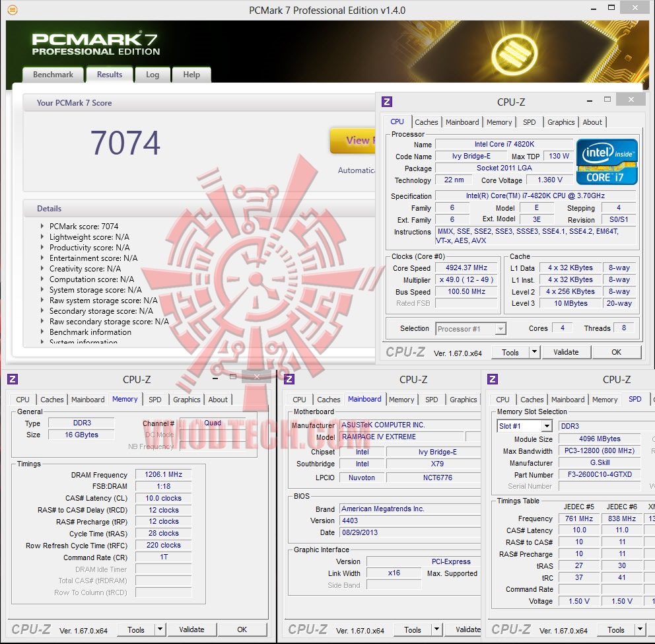The width and height of the screenshot is (655, 644).
Task: Open the Log tab in PCMark 7
Action: click(x=153, y=75)
